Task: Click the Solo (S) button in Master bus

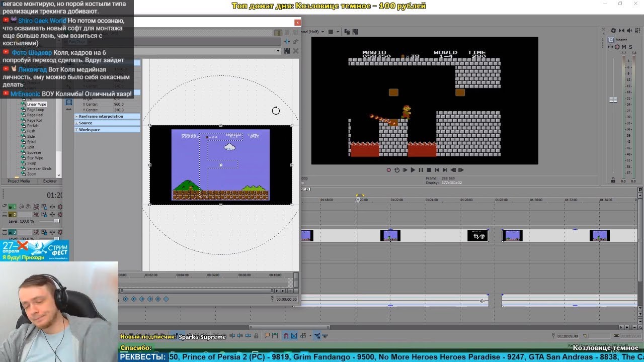Action: (x=630, y=47)
